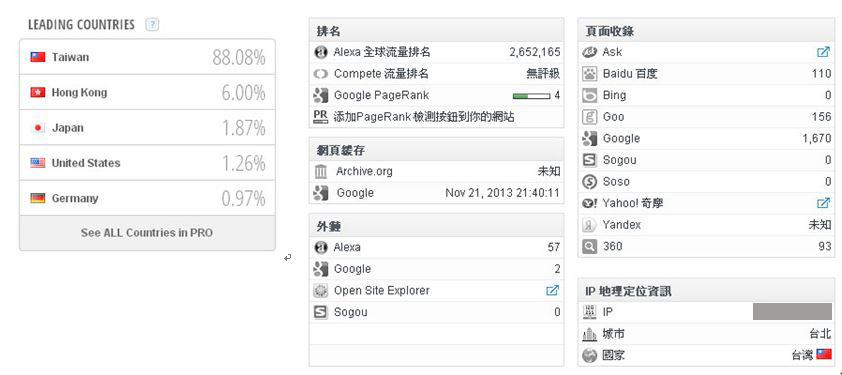Click the Yandex row in 頁面收錄
Viewport: 842px width, 375px height.
coord(706,225)
